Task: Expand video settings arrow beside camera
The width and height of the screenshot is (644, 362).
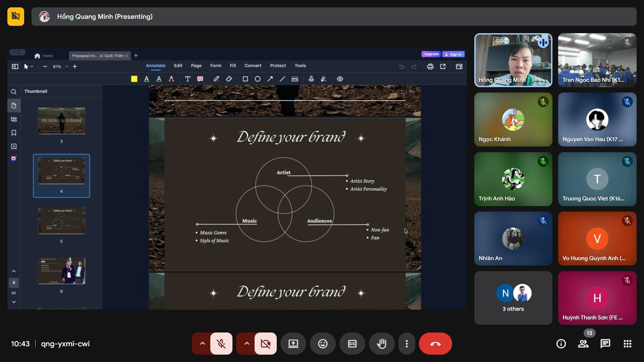Action: pos(247,344)
